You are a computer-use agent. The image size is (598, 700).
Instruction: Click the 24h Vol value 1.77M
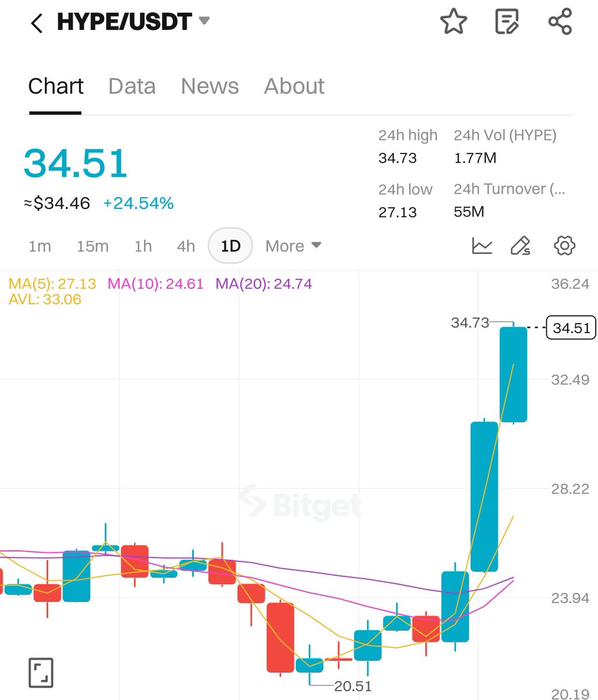click(475, 158)
